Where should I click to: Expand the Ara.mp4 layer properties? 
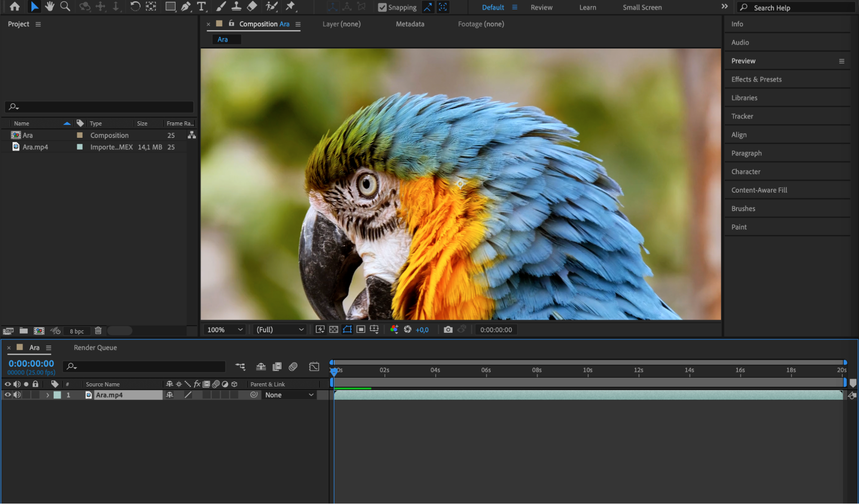click(48, 395)
